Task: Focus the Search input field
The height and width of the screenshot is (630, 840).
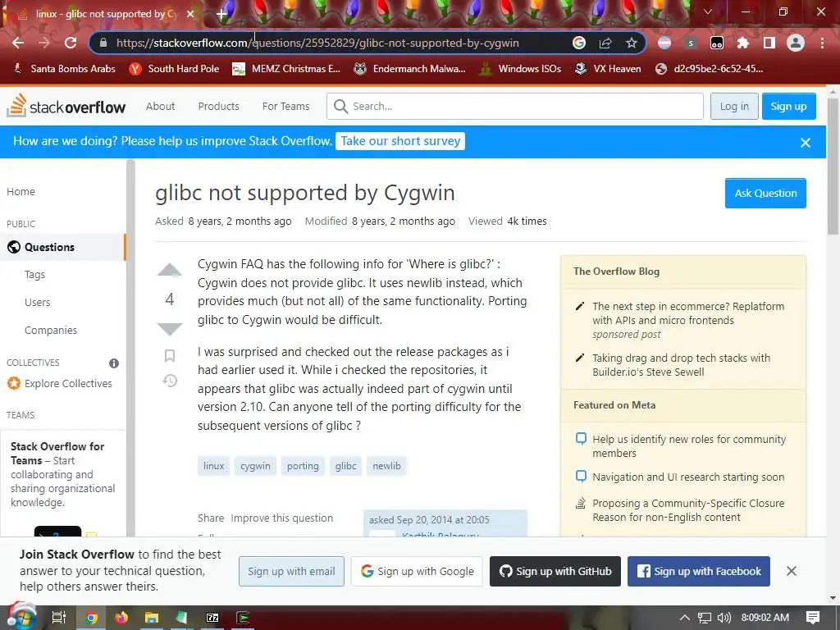Action: [515, 106]
